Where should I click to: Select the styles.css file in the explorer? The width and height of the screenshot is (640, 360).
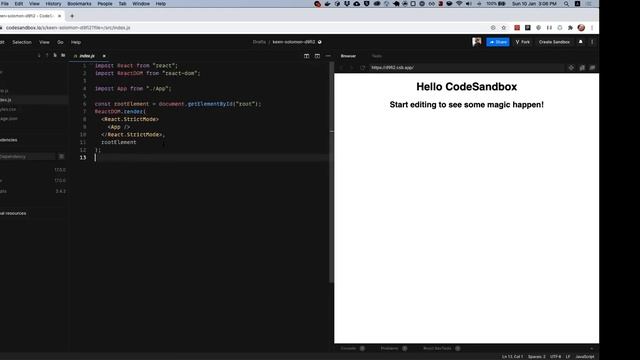(x=34, y=109)
